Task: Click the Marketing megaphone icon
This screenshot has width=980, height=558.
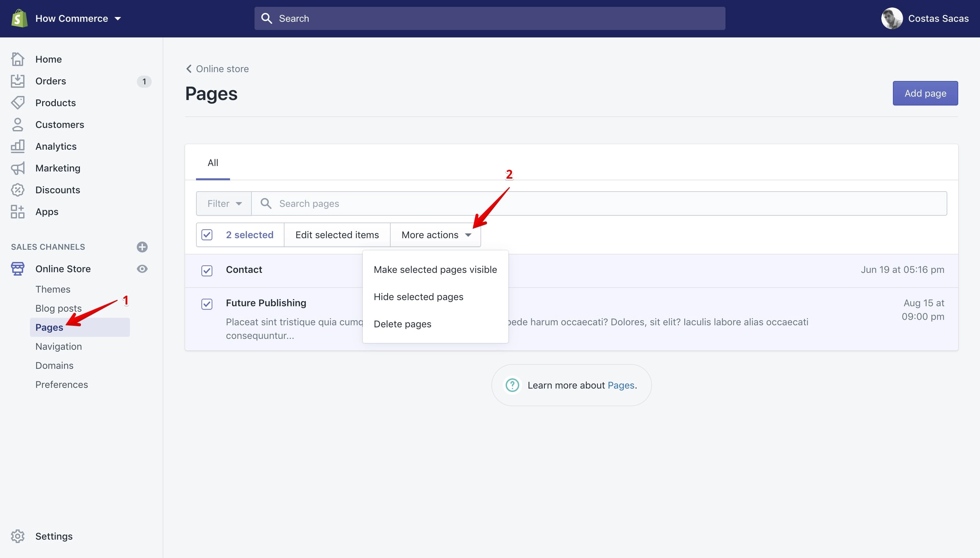Action: (18, 168)
